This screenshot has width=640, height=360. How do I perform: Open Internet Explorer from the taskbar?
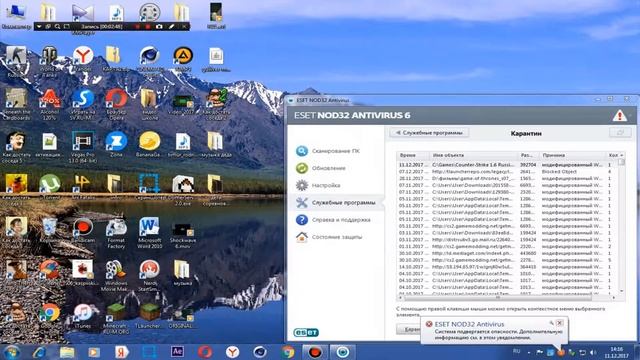[39, 352]
